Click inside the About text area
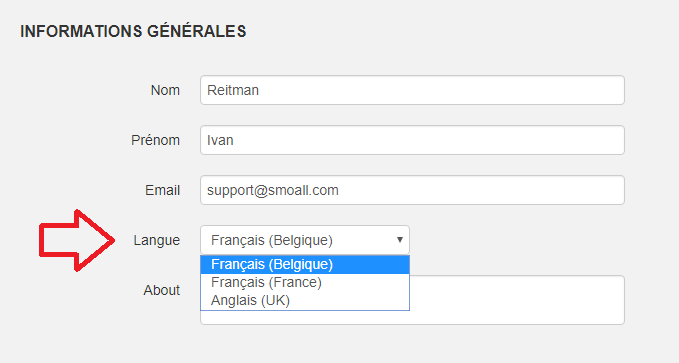Viewport: 679px width, 363px height. click(x=517, y=300)
